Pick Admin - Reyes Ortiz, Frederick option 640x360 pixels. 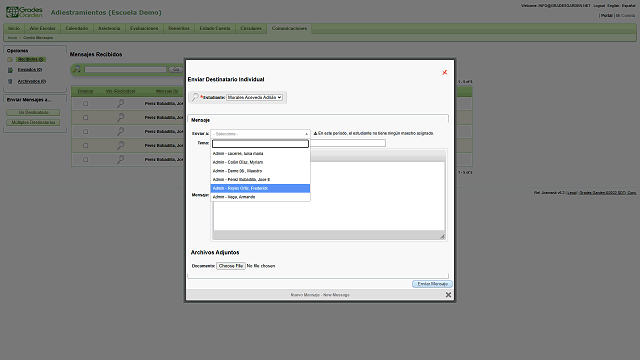click(260, 188)
